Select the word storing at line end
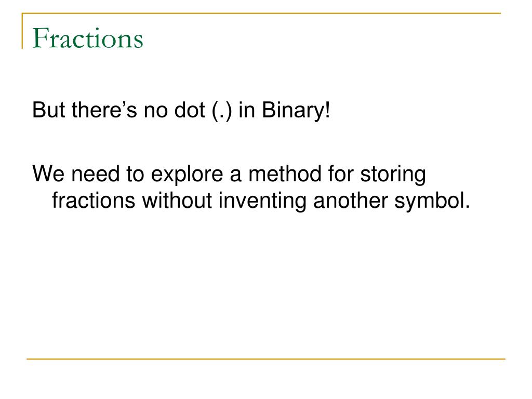 click(x=393, y=176)
